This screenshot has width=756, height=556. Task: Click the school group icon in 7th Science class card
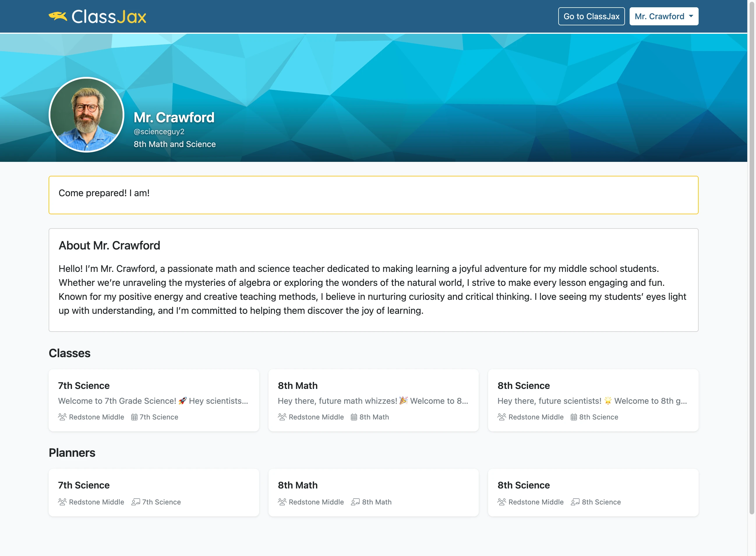point(62,417)
